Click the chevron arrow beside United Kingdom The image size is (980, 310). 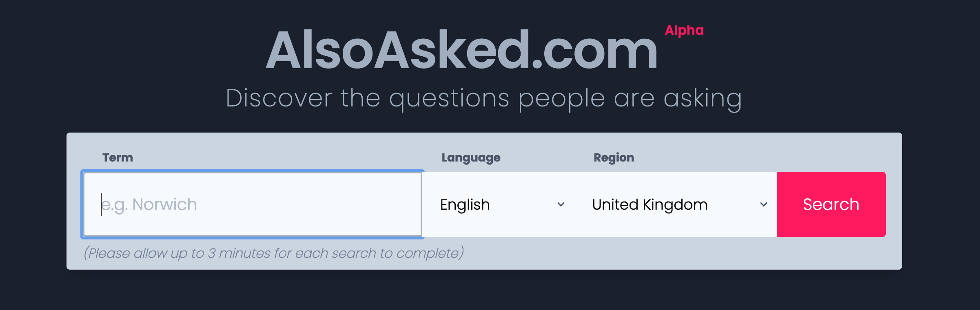point(764,204)
